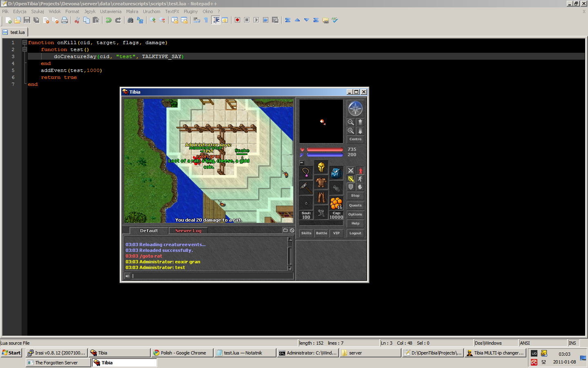Click the leather armor inventory slot
Screen dimensions: 588x368
(x=321, y=182)
